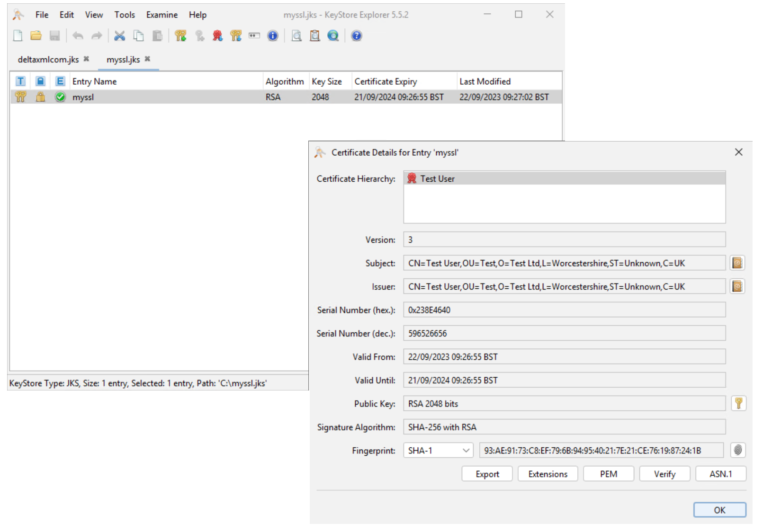Click the Set Password toolbar icon
The height and width of the screenshot is (532, 763).
coord(254,35)
